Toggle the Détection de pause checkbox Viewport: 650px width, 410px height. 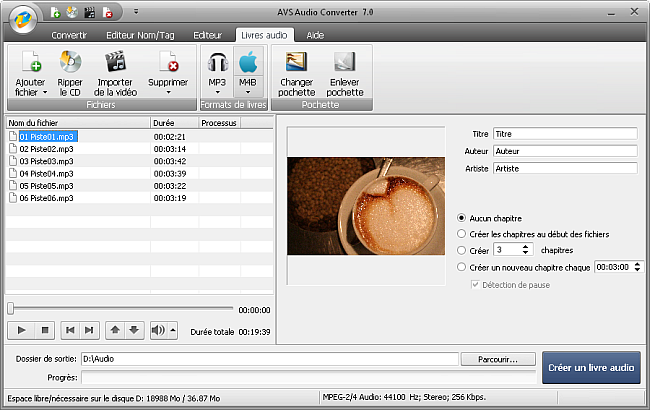(x=475, y=285)
